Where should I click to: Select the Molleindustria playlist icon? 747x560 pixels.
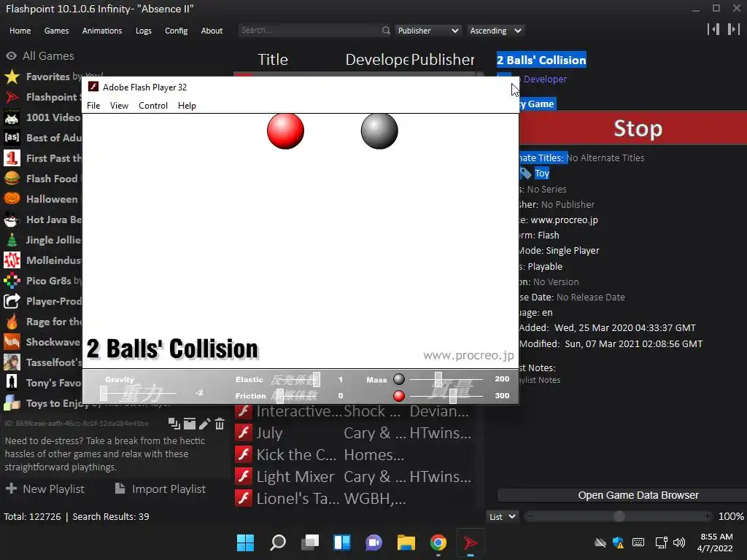(x=12, y=260)
